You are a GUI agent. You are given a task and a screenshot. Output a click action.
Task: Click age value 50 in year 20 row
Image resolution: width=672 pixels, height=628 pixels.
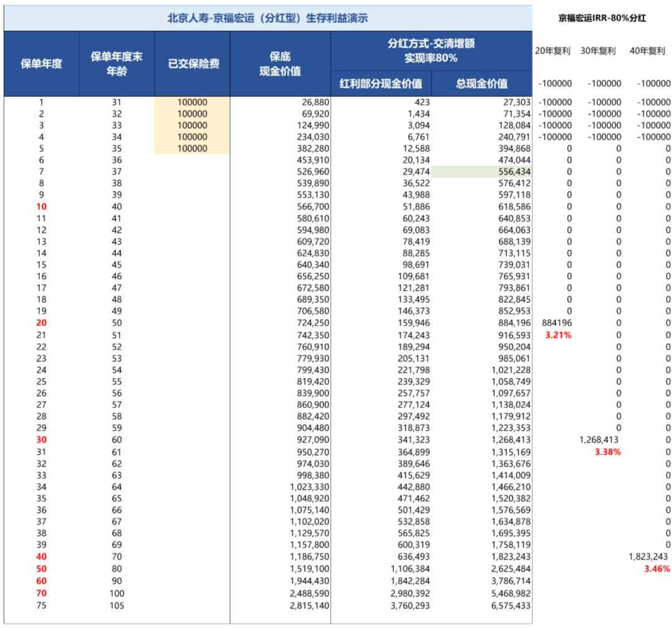117,323
